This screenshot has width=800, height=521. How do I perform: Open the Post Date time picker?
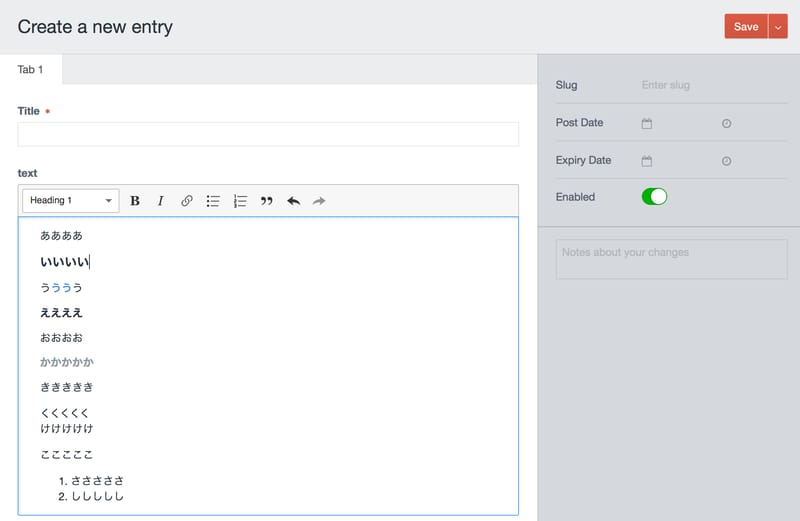click(x=726, y=123)
